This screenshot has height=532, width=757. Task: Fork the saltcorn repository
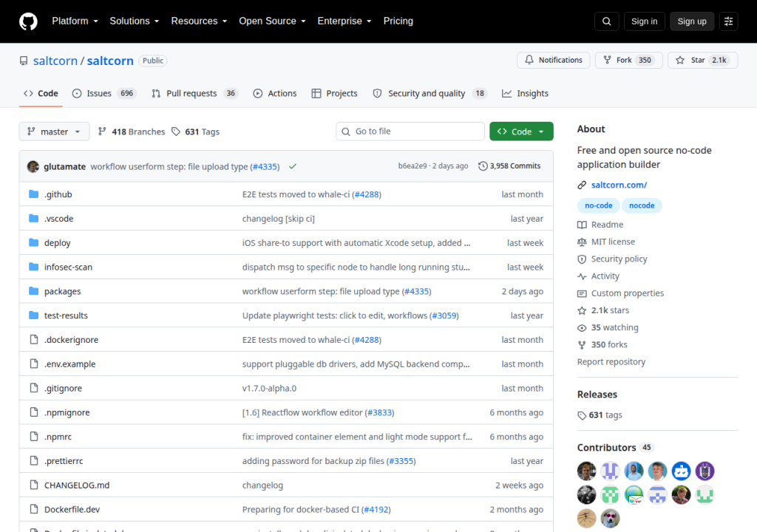click(x=628, y=61)
